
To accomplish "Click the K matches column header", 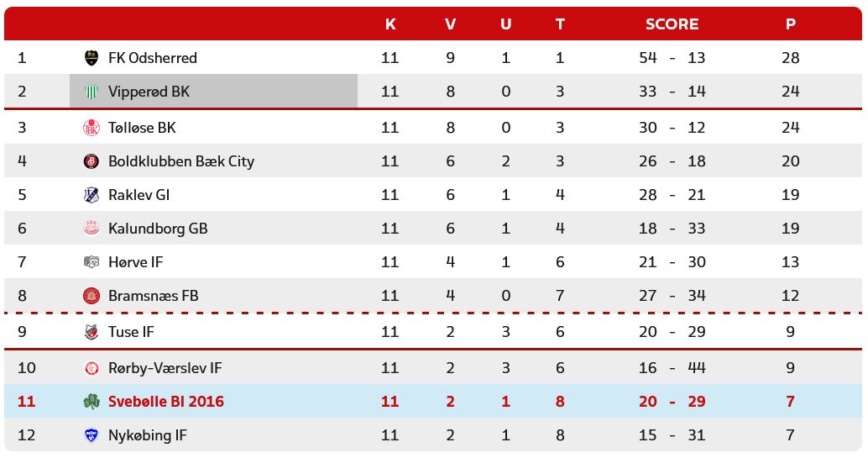I will [x=390, y=24].
